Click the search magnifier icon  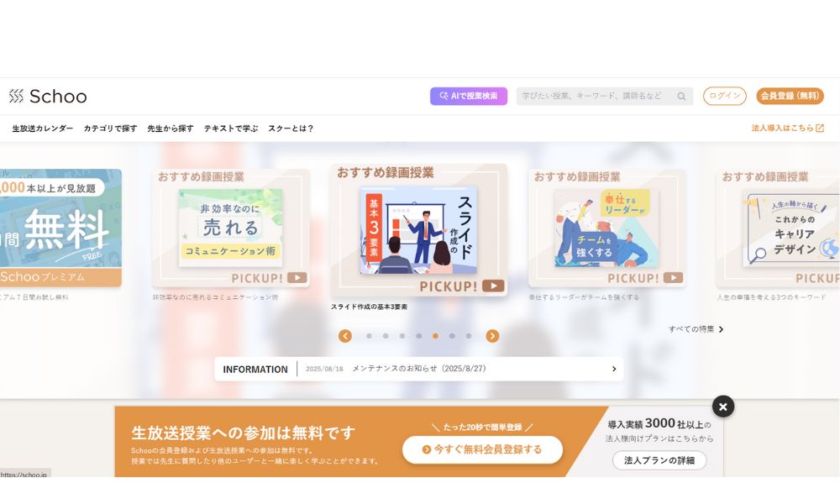(681, 97)
